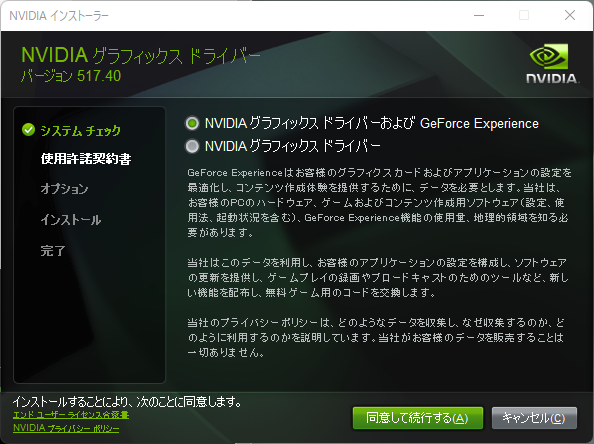Open the end user license agreement link

coord(71,415)
